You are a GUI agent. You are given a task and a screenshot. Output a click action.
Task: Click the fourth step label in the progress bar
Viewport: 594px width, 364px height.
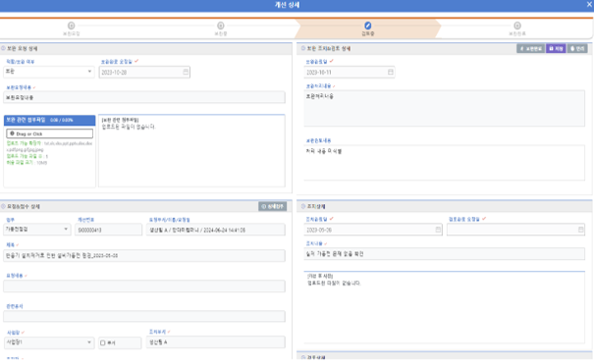(517, 33)
